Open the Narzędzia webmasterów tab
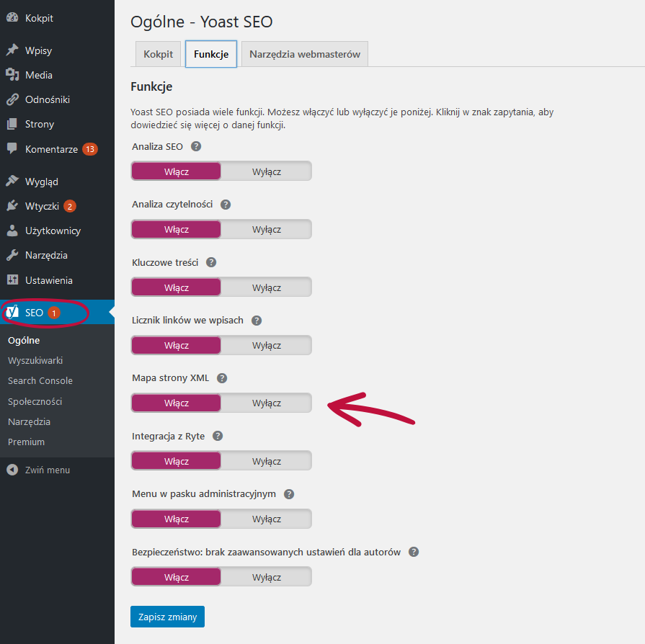The width and height of the screenshot is (645, 644). [305, 54]
